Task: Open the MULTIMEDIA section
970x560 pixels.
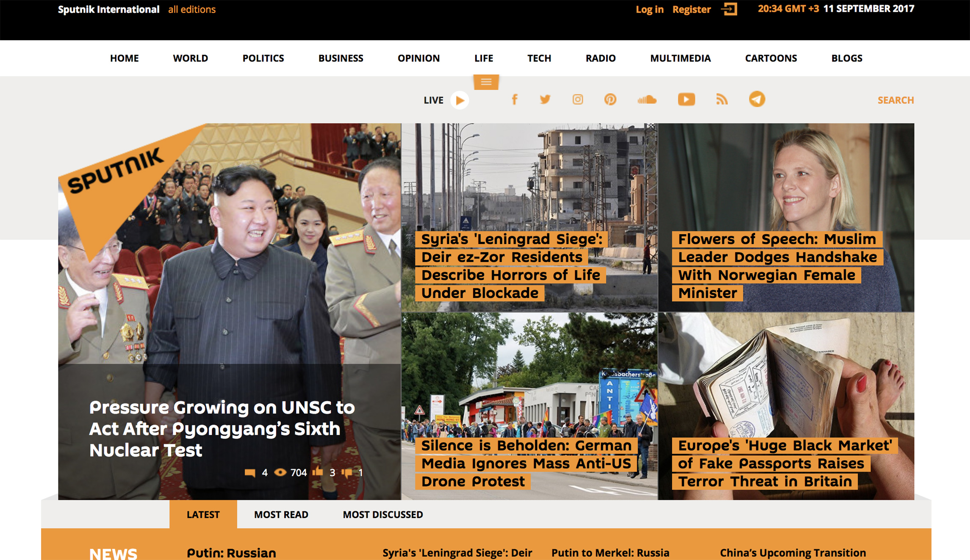Action: click(x=680, y=58)
